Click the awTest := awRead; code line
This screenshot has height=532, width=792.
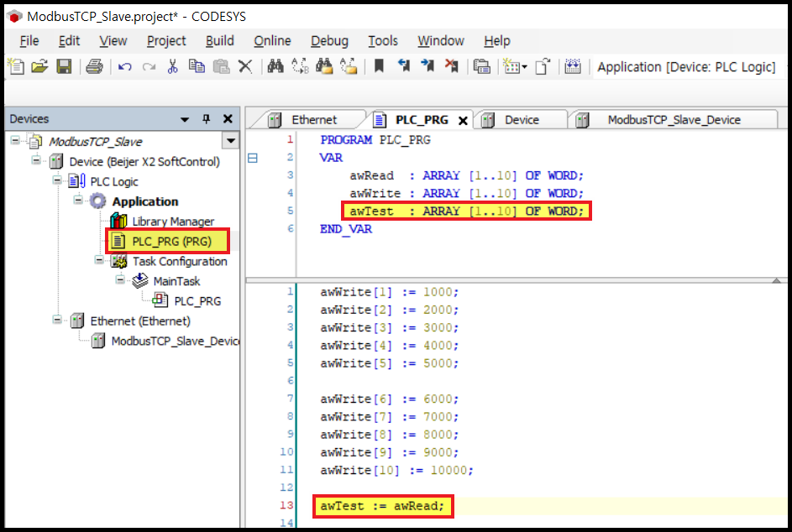[x=382, y=506]
